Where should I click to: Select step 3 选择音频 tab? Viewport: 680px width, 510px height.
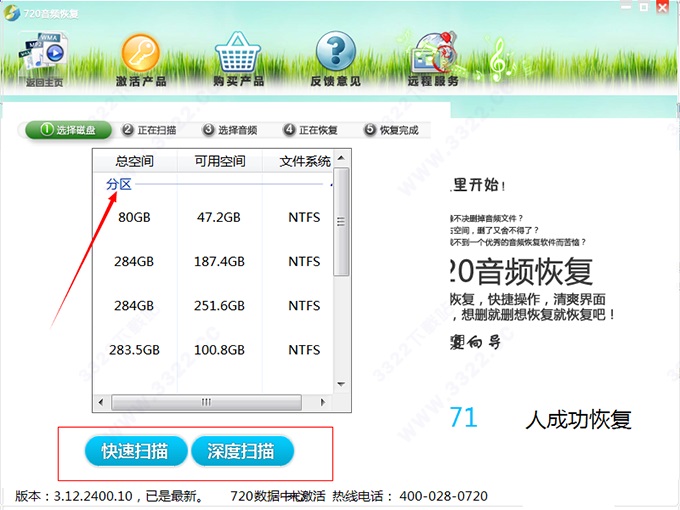[x=230, y=130]
